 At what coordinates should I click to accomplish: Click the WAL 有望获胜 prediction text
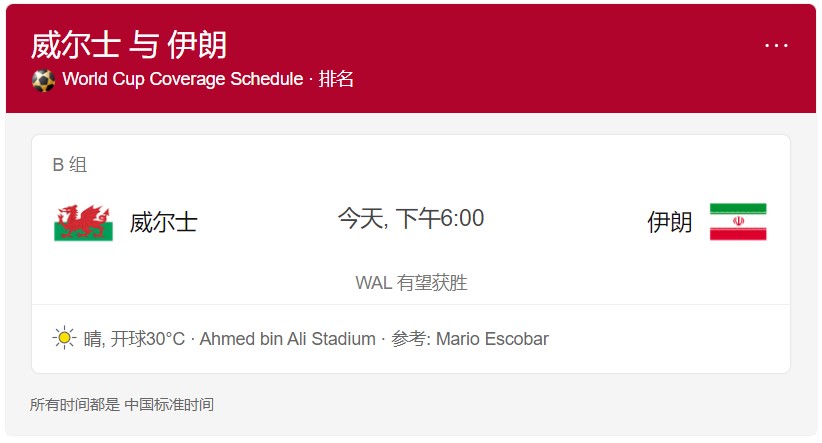(x=411, y=283)
